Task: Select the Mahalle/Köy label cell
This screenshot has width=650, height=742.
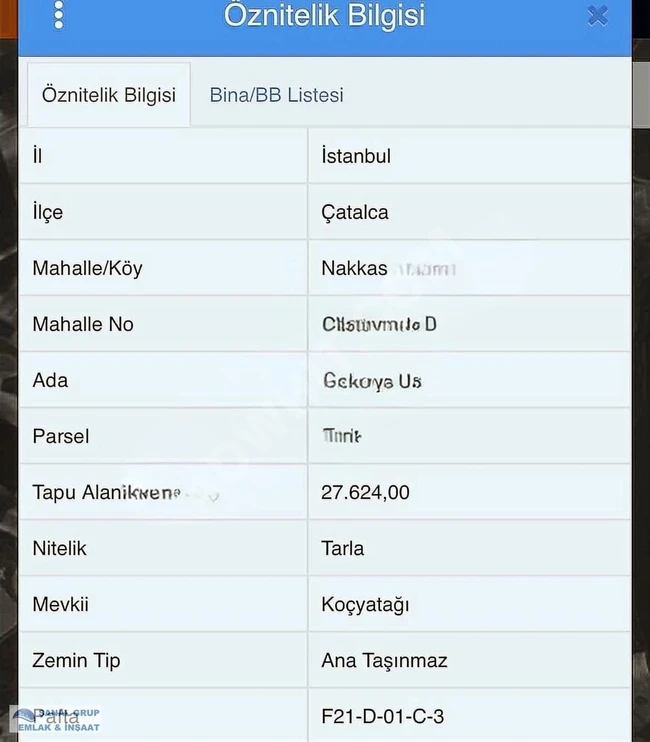Action: pos(87,268)
